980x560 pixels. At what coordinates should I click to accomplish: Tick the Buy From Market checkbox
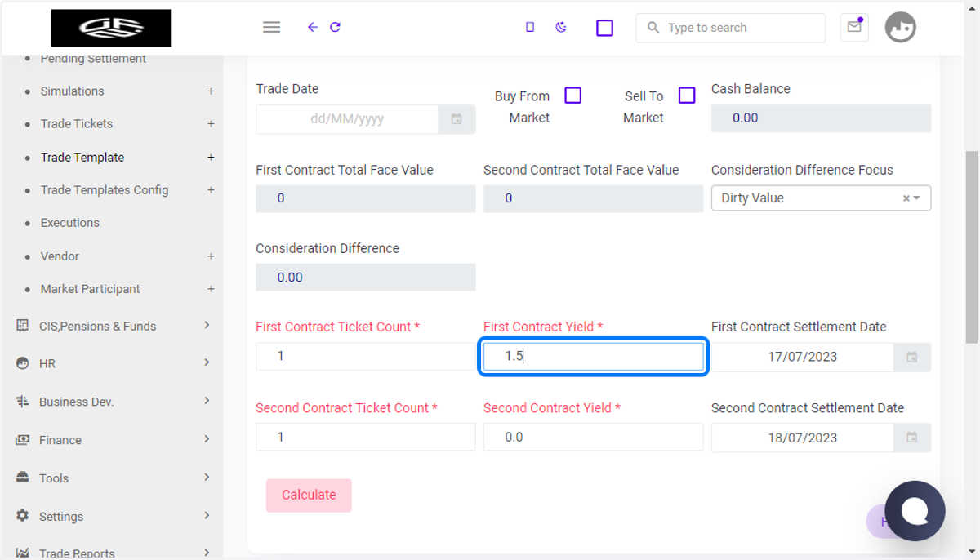coord(573,96)
